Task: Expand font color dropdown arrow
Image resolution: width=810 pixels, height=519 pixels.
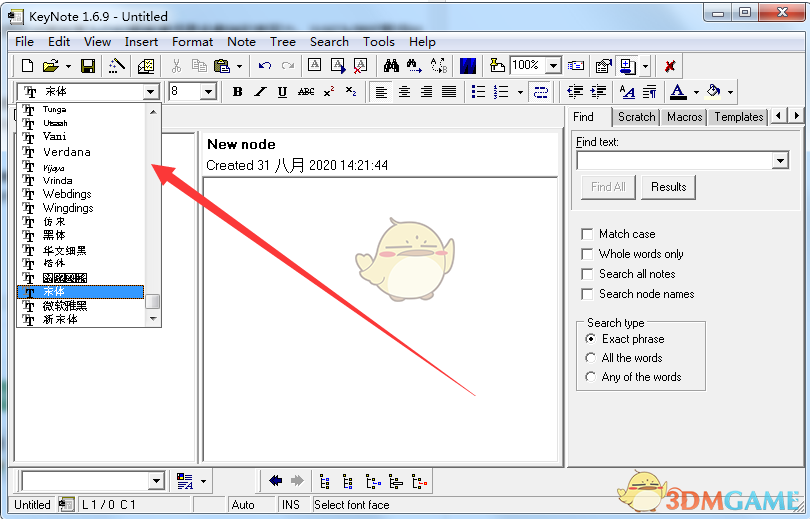Action: [696, 92]
